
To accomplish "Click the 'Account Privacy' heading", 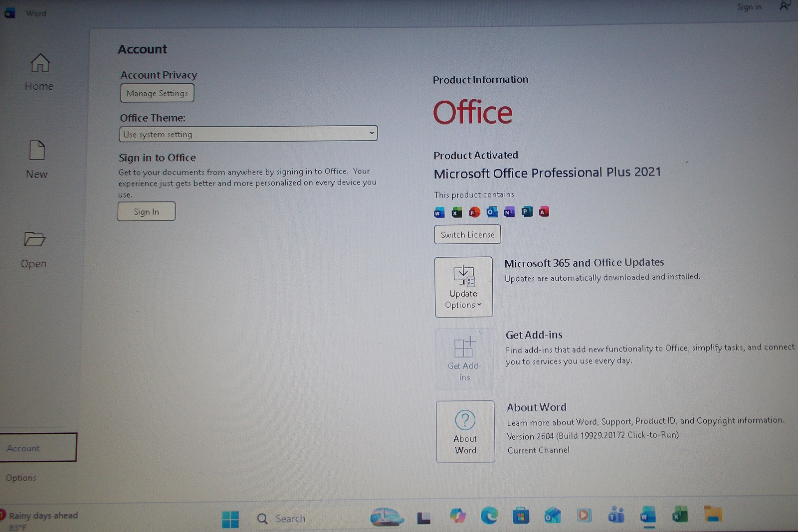I will [159, 75].
